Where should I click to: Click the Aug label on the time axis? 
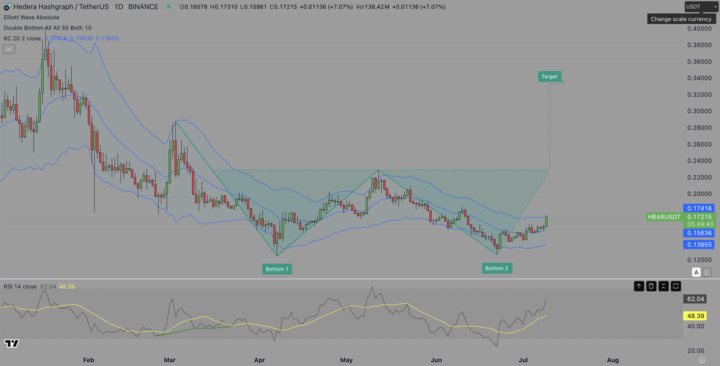pyautogui.click(x=613, y=360)
